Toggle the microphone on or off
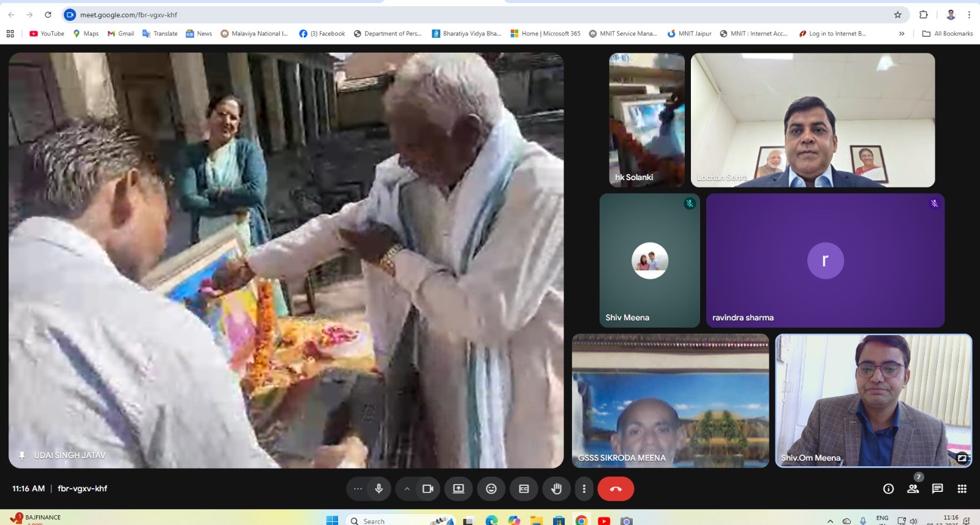The width and height of the screenshot is (980, 525). (379, 489)
